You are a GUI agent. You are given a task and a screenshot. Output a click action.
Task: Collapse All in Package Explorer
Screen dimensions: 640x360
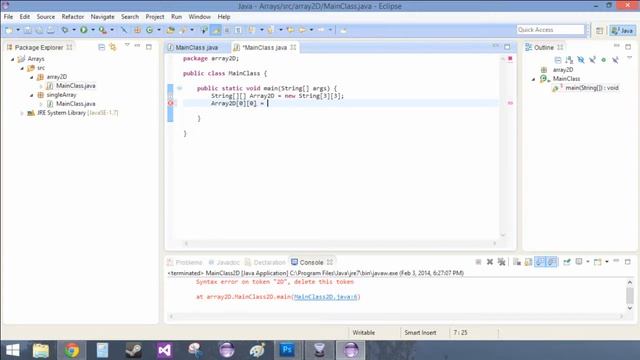pyautogui.click(x=101, y=47)
